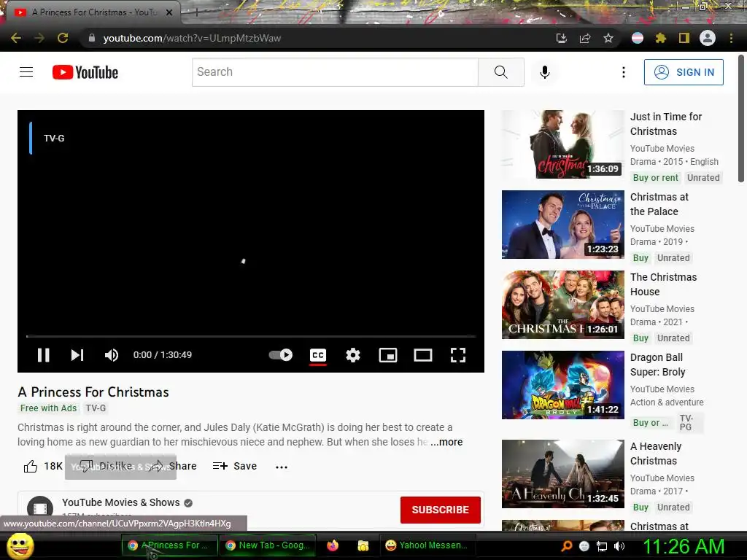Image resolution: width=747 pixels, height=560 pixels.
Task: Save video to playlist
Action: pyautogui.click(x=235, y=466)
